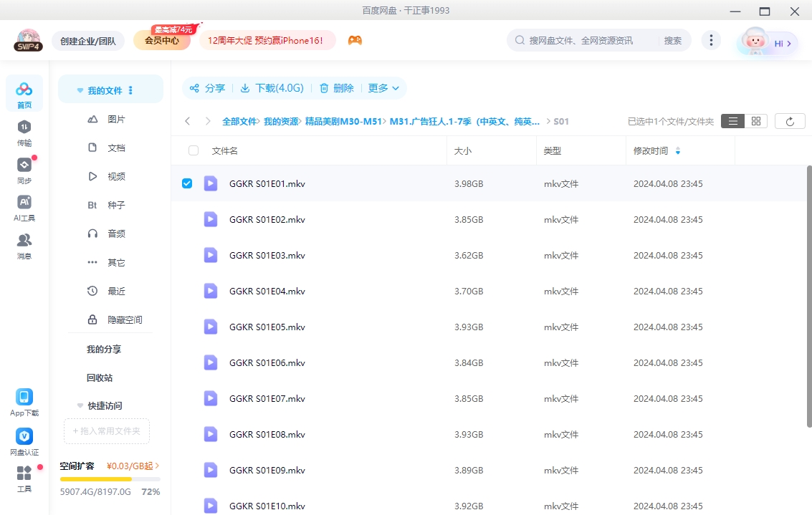Click the game controller icon in header
This screenshot has height=515, width=812.
(x=355, y=41)
